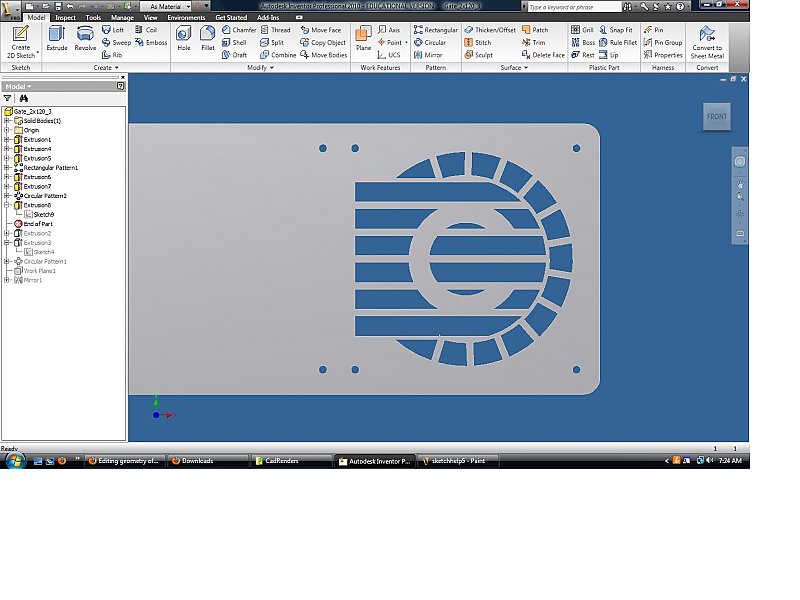The image size is (800, 600).
Task: Select the Stitch surface tool
Action: 478,42
